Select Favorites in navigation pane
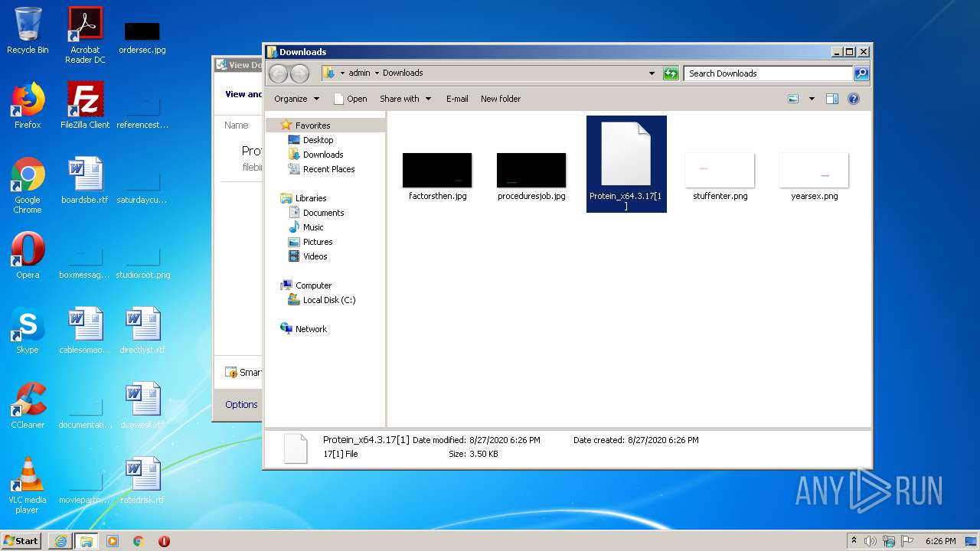Image resolution: width=980 pixels, height=551 pixels. 312,126
